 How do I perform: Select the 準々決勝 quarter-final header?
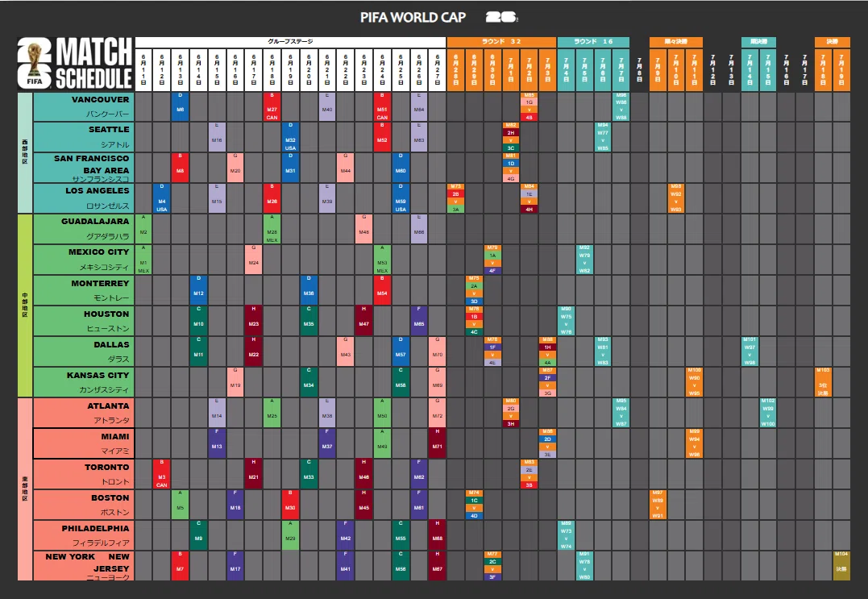tap(676, 42)
